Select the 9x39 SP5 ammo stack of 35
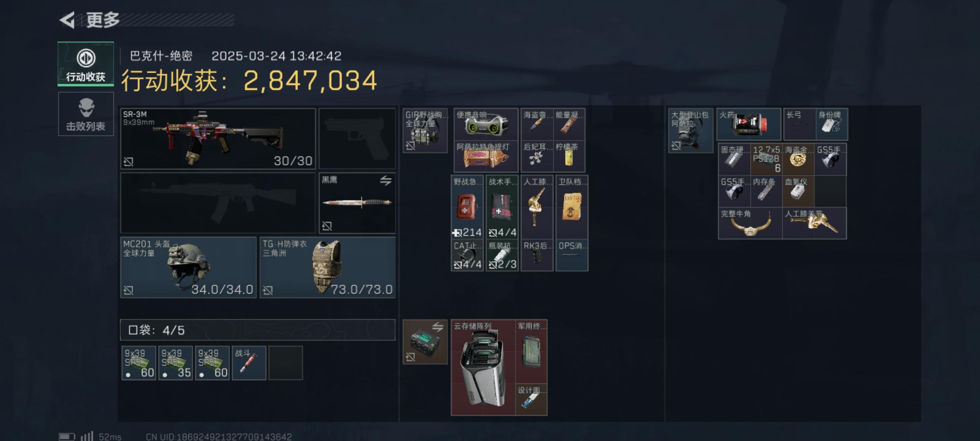The image size is (980, 441). (176, 363)
